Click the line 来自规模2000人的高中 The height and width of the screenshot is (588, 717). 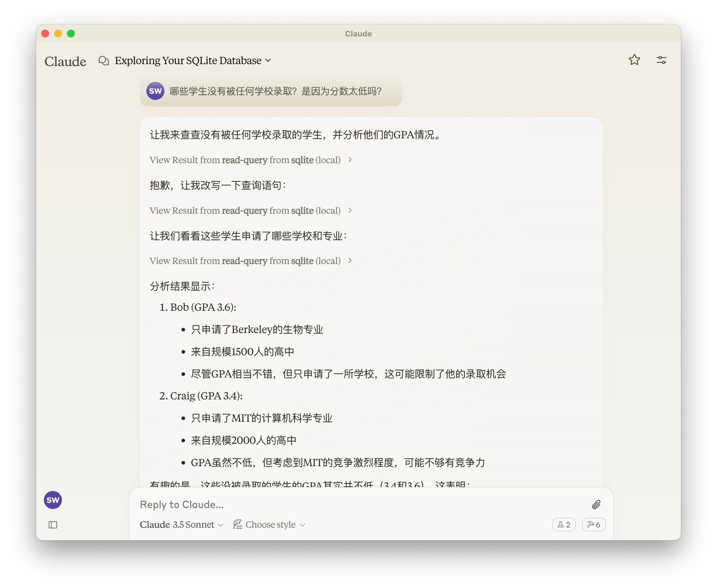click(243, 440)
